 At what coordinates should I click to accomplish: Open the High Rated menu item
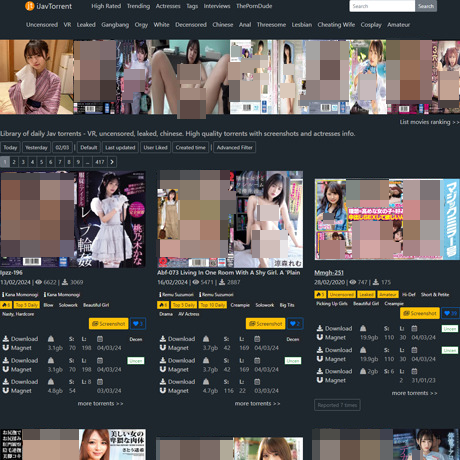106,6
